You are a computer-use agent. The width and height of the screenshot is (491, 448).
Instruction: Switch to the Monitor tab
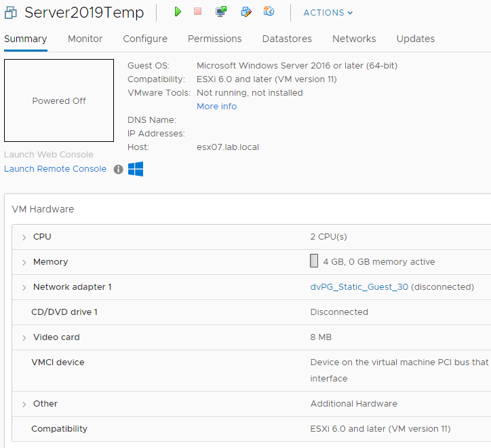[85, 39]
